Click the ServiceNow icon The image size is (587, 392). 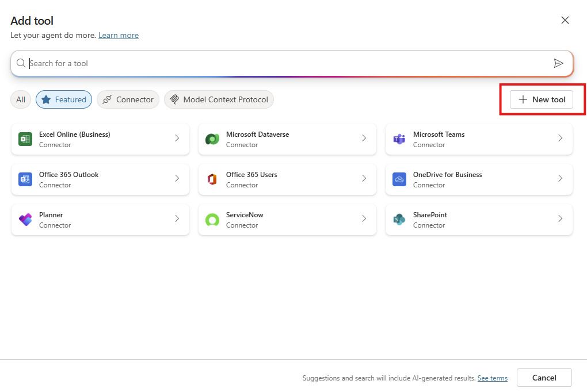click(212, 220)
